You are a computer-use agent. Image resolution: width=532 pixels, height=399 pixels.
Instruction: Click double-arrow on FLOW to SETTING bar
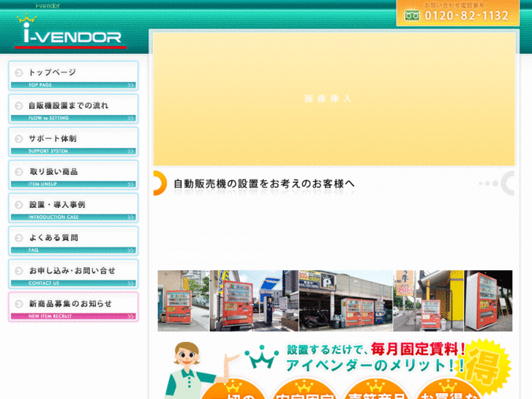point(131,118)
